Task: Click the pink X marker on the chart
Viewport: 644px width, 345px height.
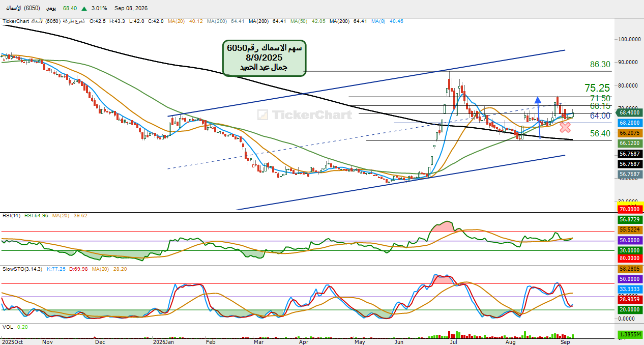Action: coord(565,127)
